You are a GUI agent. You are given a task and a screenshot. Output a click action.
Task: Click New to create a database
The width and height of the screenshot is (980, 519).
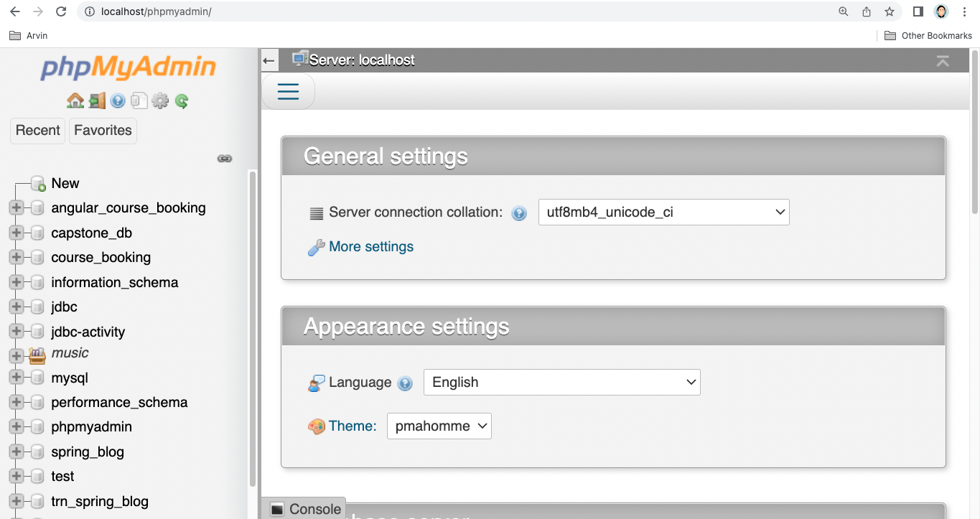click(65, 184)
